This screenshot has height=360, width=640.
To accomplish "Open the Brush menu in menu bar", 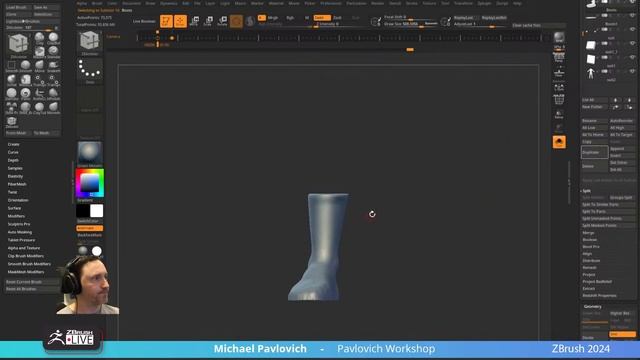I will [x=97, y=3].
